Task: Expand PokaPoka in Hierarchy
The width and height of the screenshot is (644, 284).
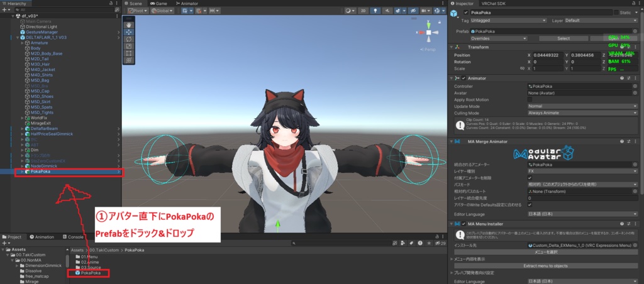Action: point(22,172)
